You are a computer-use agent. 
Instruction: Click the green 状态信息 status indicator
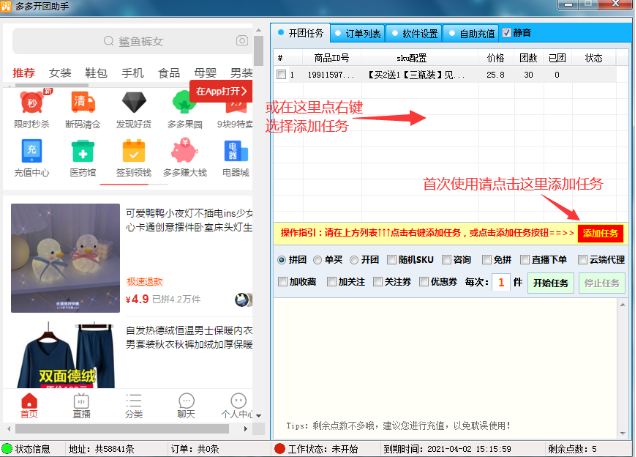point(7,449)
